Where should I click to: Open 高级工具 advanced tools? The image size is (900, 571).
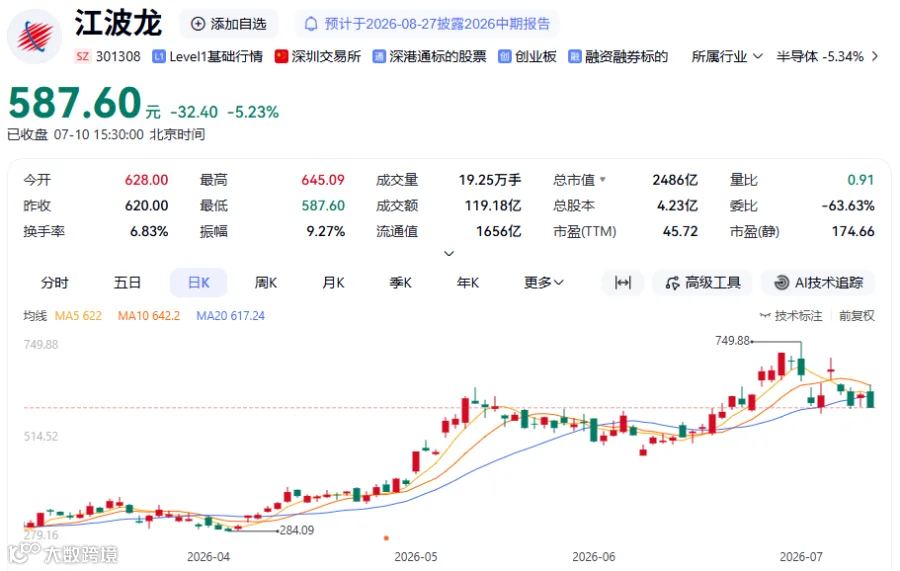[703, 283]
